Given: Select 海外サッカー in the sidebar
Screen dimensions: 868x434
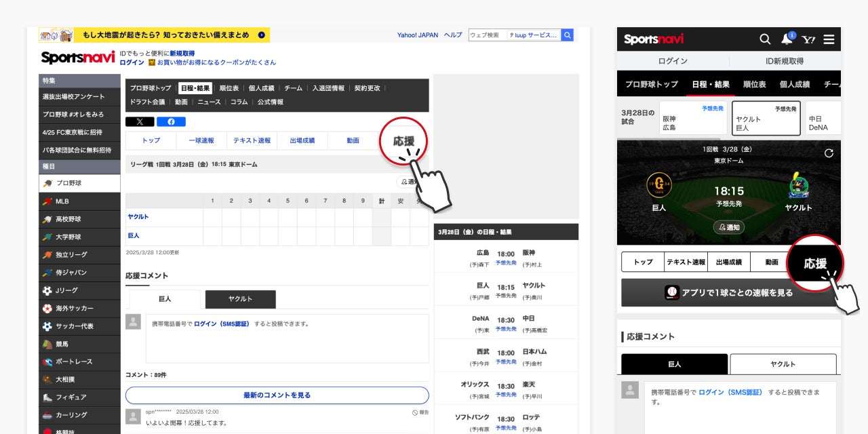Looking at the screenshot, I should [x=79, y=308].
